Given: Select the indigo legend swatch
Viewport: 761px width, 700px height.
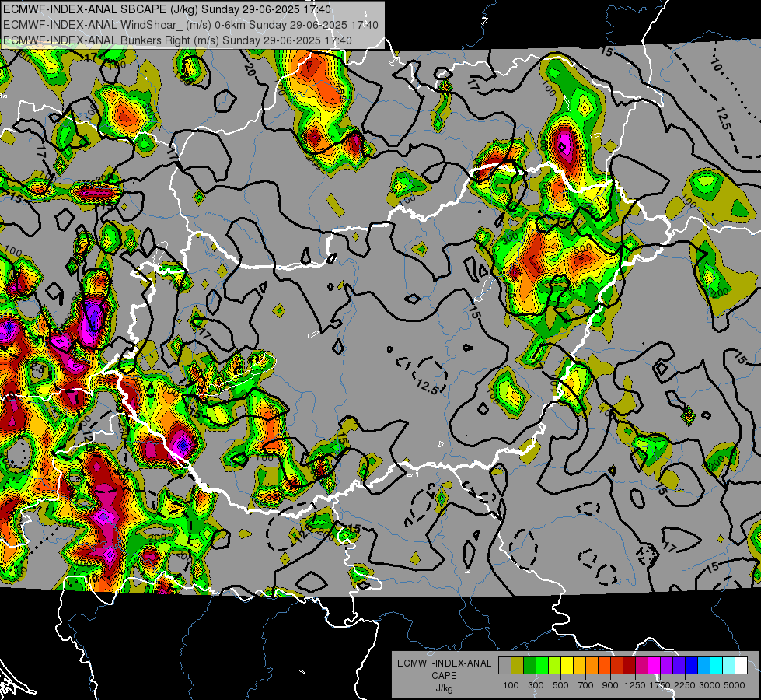Looking at the screenshot, I should pos(679,666).
